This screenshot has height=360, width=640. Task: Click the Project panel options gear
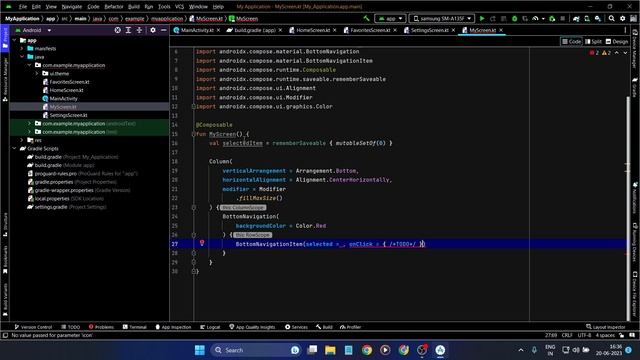[x=153, y=30]
